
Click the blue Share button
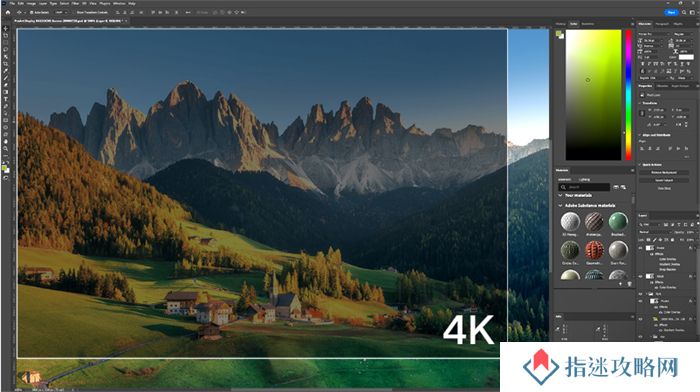coord(671,13)
